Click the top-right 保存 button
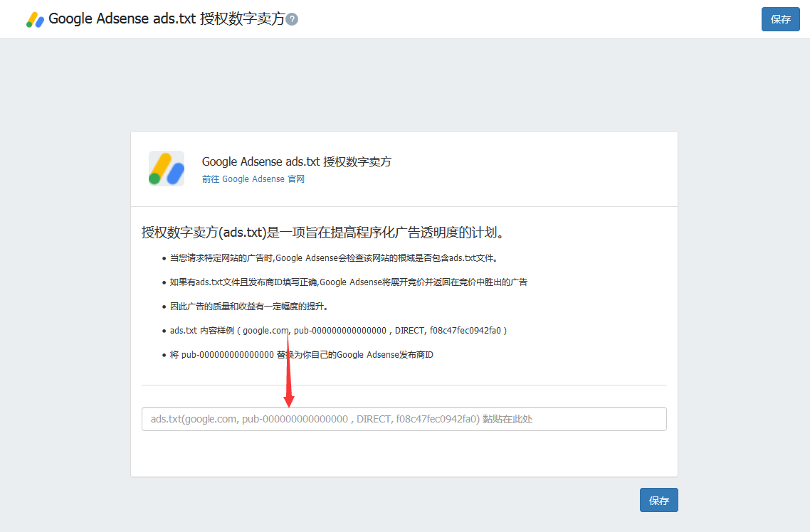The width and height of the screenshot is (810, 532). [x=780, y=19]
